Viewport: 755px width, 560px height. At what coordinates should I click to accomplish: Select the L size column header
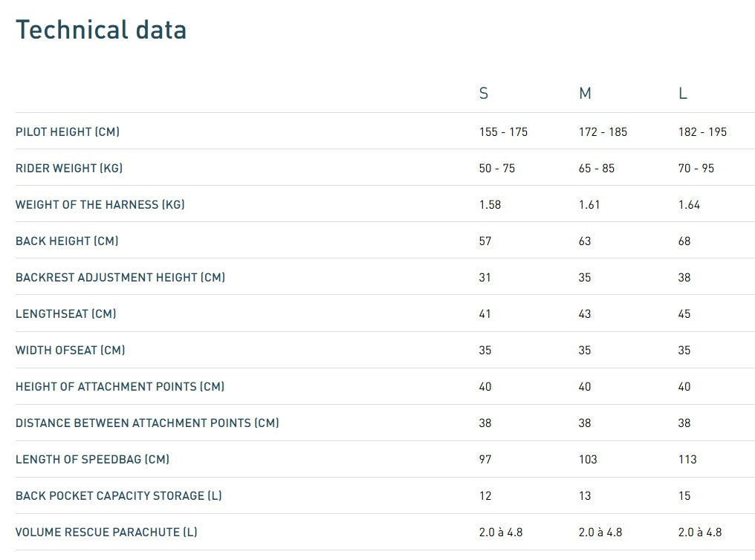(683, 94)
